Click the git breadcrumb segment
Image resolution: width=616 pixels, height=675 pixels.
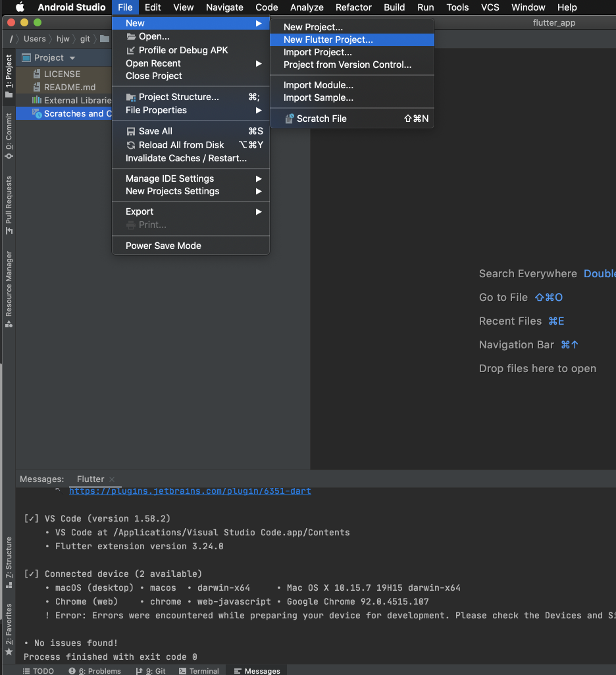(x=85, y=39)
